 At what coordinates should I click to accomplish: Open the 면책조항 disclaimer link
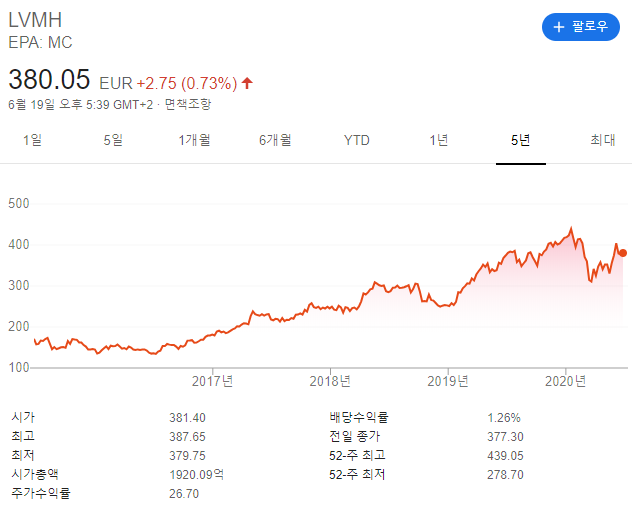(x=188, y=104)
